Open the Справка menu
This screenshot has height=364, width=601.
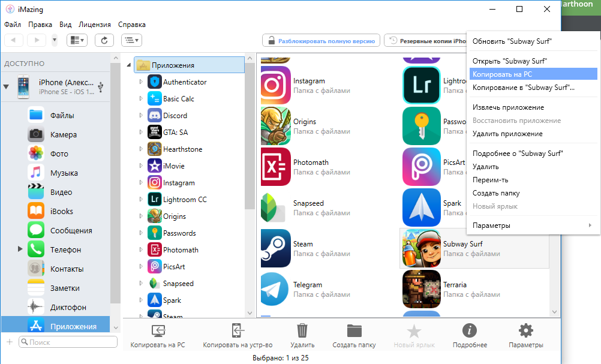(132, 25)
